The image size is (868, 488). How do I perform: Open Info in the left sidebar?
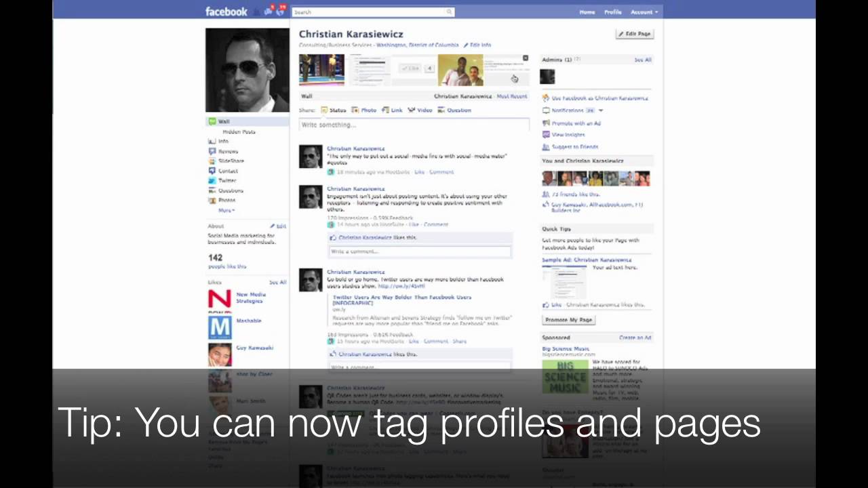point(218,141)
